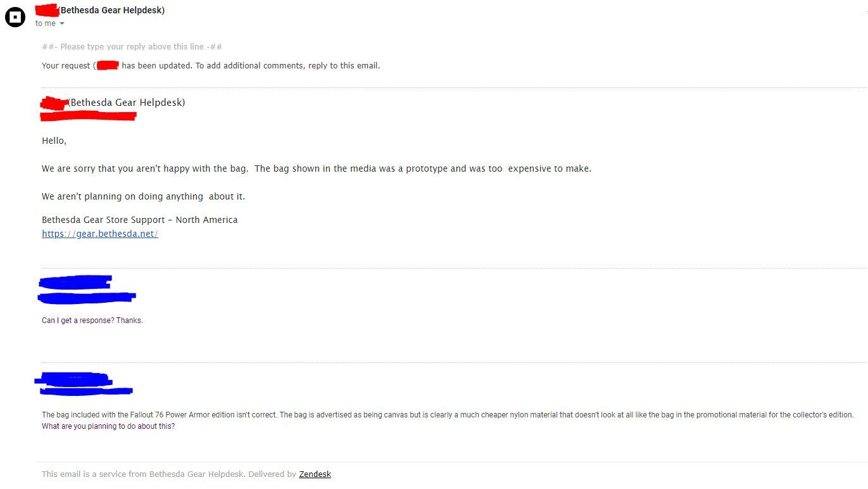This screenshot has width=868, height=489.
Task: Click the "to me" recipient text
Action: [x=46, y=23]
